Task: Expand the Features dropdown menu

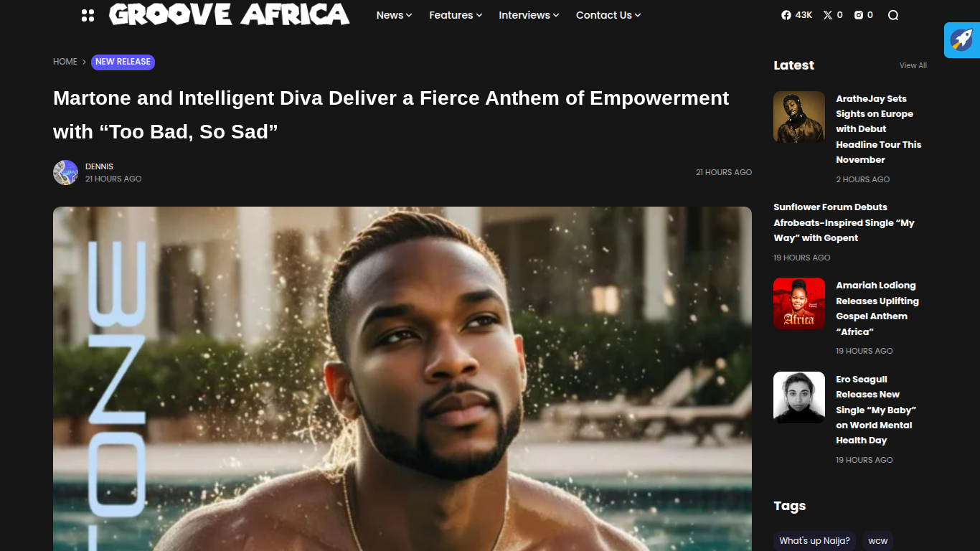Action: (456, 15)
